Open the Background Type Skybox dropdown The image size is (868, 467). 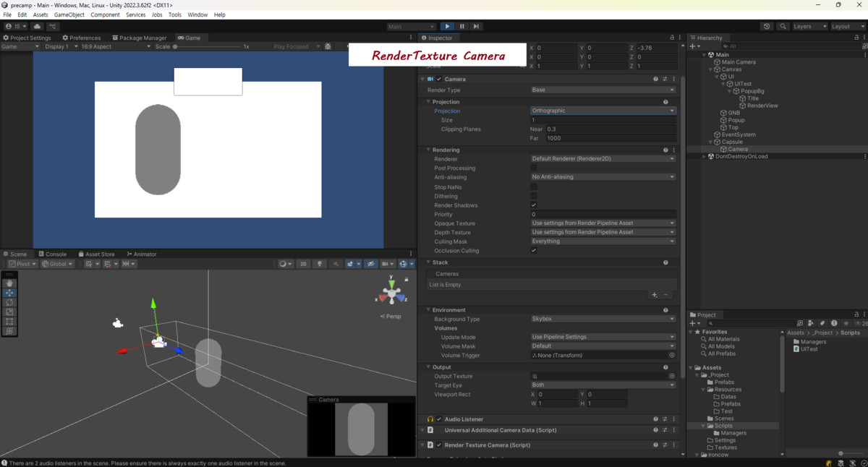click(x=603, y=319)
